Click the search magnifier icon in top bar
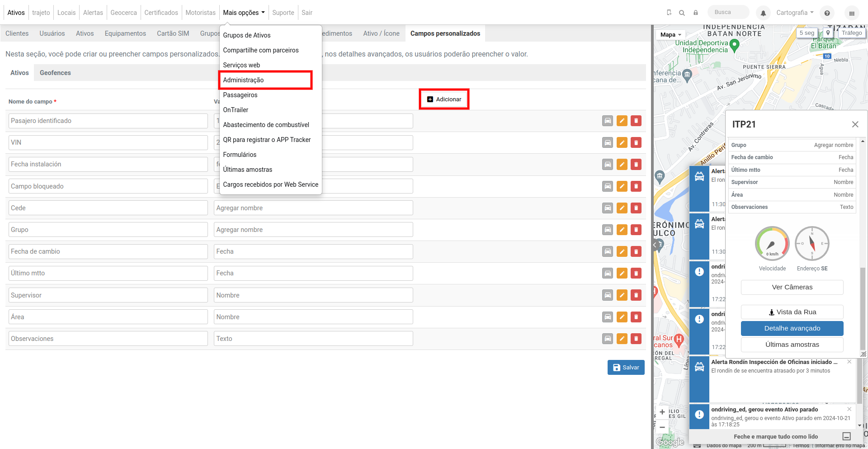The image size is (868, 449). [682, 13]
